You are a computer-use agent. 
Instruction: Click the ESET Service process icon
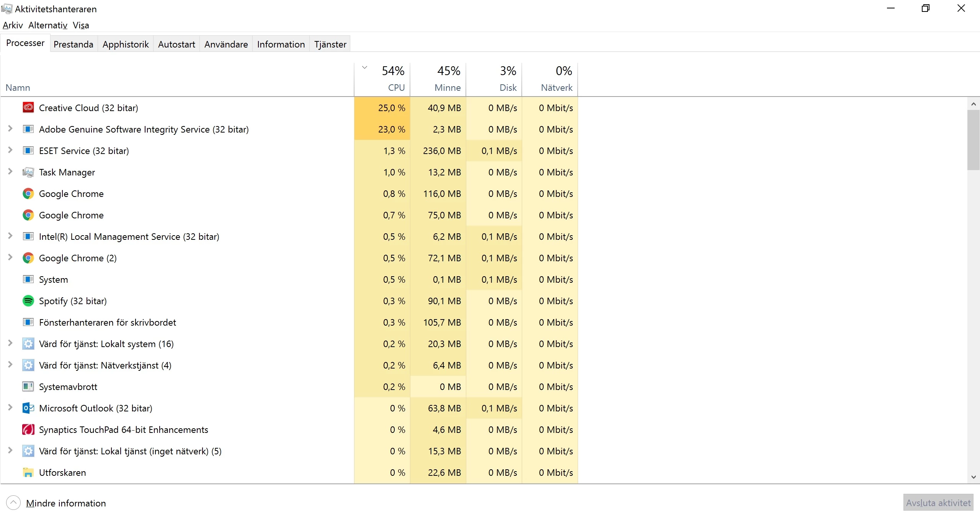28,151
